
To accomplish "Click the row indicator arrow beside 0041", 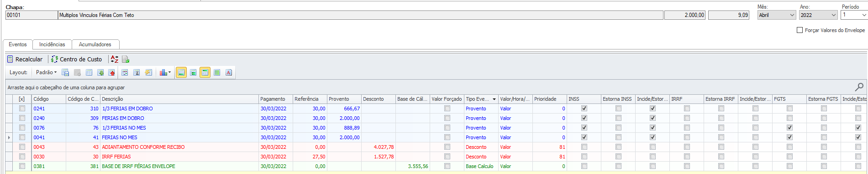I will click(9, 137).
